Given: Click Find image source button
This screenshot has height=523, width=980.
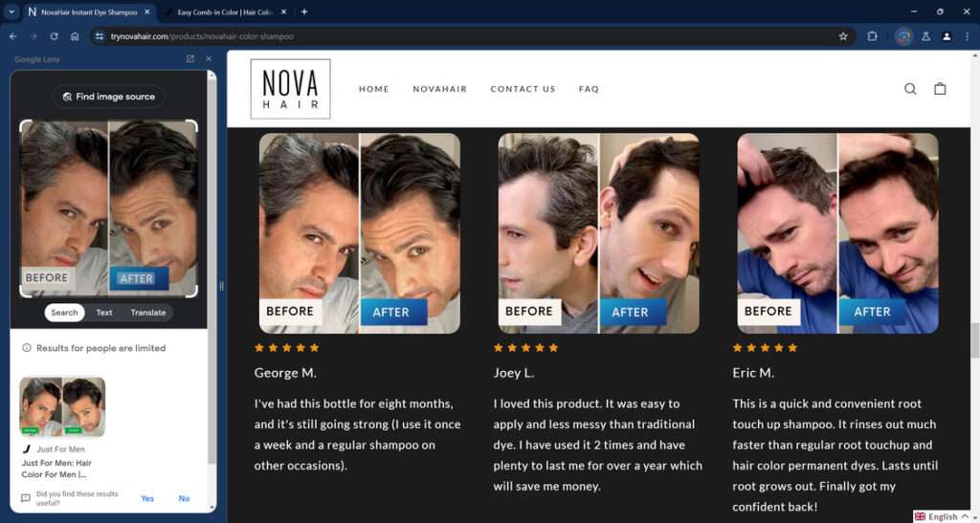Looking at the screenshot, I should (x=109, y=97).
